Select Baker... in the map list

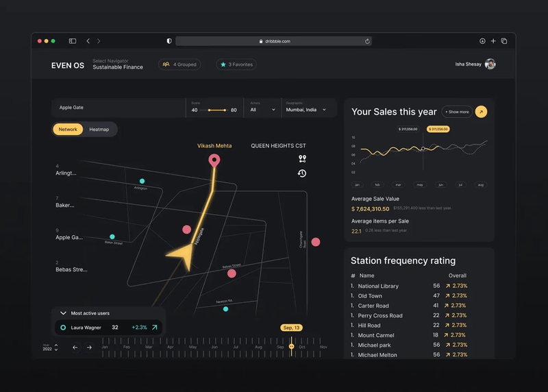click(64, 202)
